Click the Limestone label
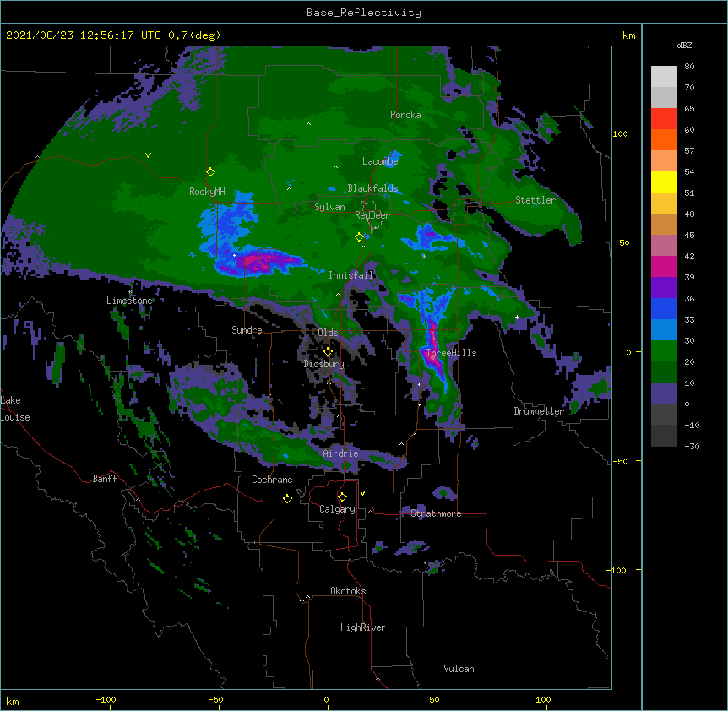728x711 pixels. coord(129,301)
